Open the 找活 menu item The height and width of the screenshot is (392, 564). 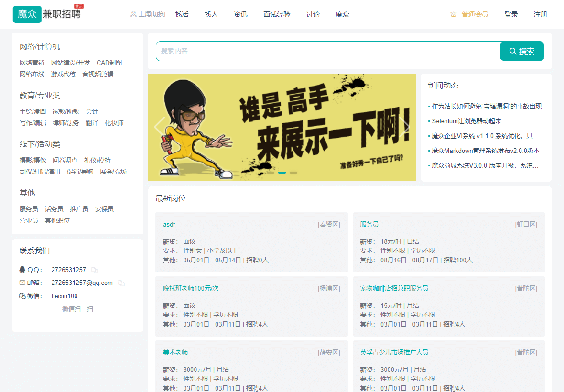point(182,14)
